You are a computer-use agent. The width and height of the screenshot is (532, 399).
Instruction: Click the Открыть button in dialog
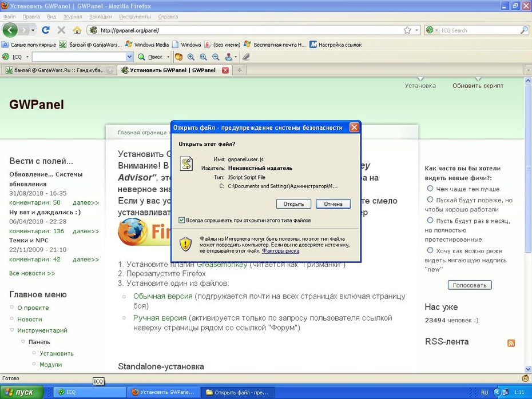[293, 204]
